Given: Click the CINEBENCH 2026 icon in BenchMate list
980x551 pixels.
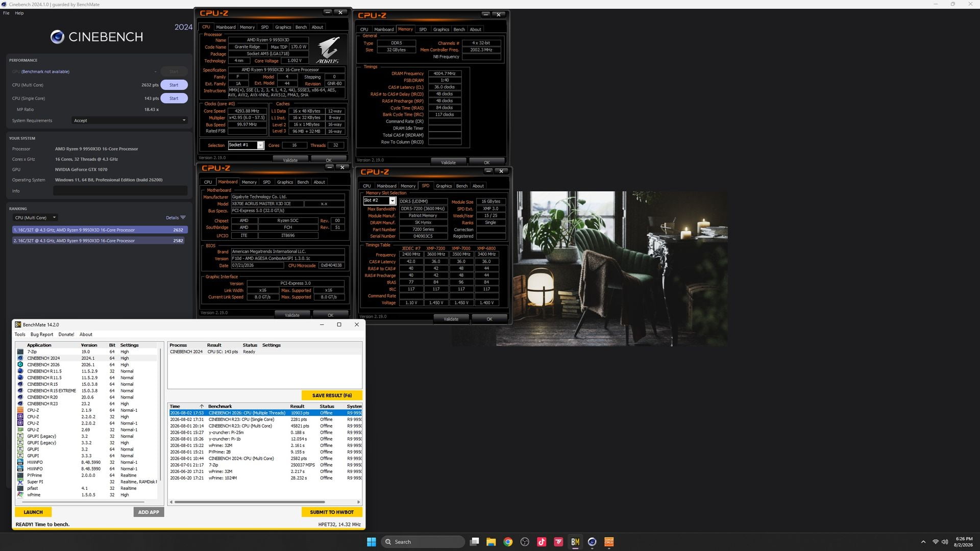Looking at the screenshot, I should click(x=20, y=365).
